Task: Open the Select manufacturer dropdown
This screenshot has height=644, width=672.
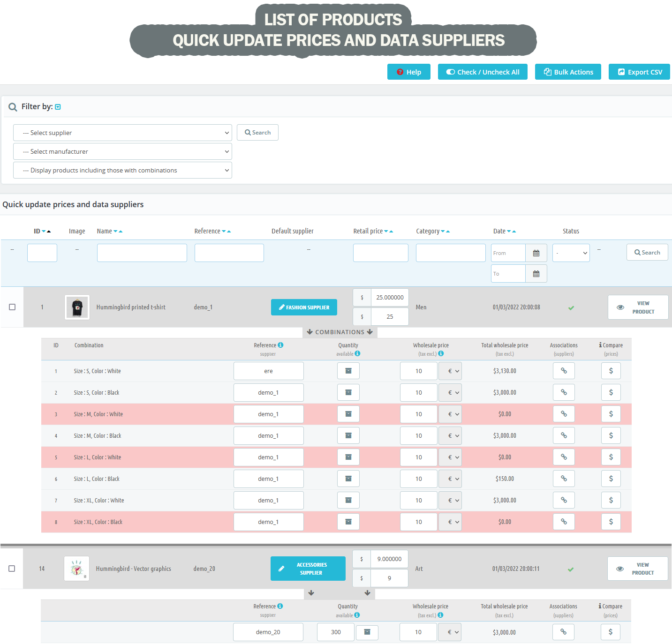Action: [122, 151]
